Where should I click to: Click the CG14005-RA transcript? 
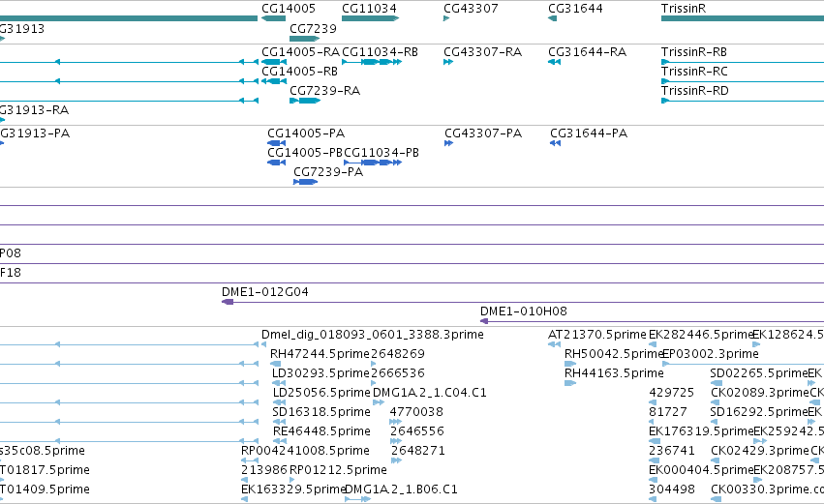tap(274, 62)
